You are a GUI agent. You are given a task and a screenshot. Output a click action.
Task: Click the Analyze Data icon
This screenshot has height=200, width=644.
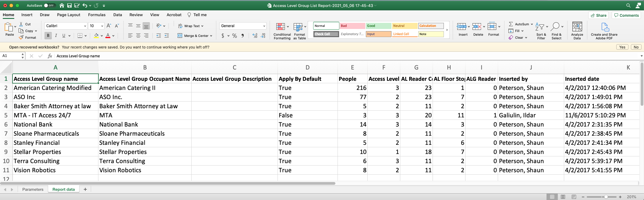click(x=577, y=27)
